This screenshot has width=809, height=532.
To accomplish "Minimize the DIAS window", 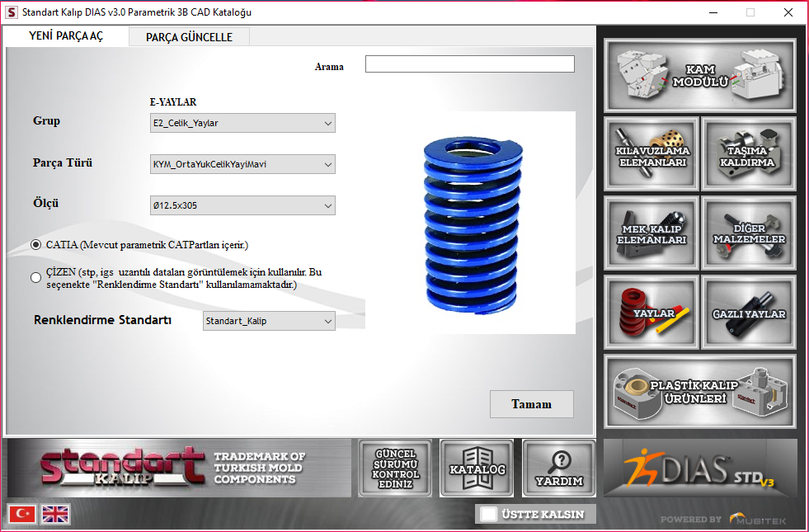I will [x=713, y=12].
